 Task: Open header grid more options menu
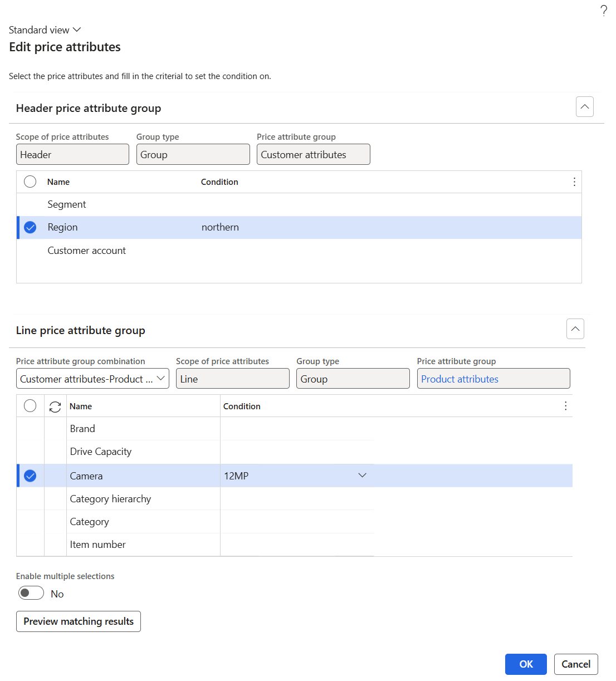pyautogui.click(x=574, y=182)
